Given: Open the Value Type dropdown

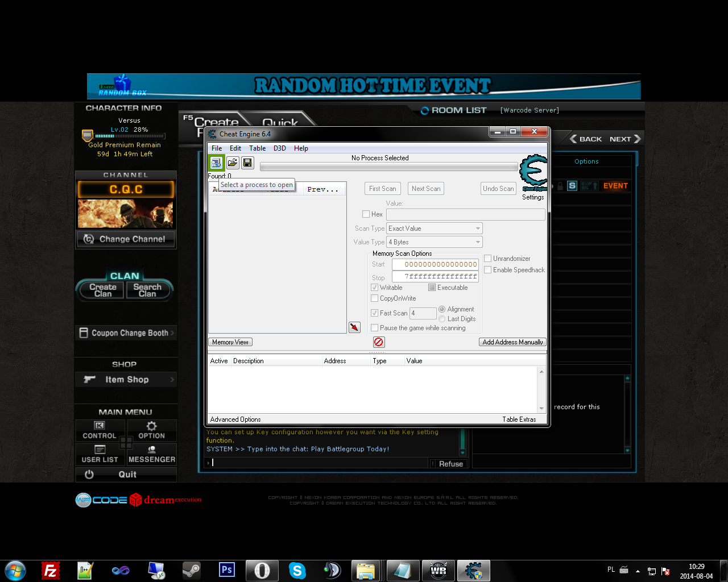Looking at the screenshot, I should pyautogui.click(x=435, y=242).
